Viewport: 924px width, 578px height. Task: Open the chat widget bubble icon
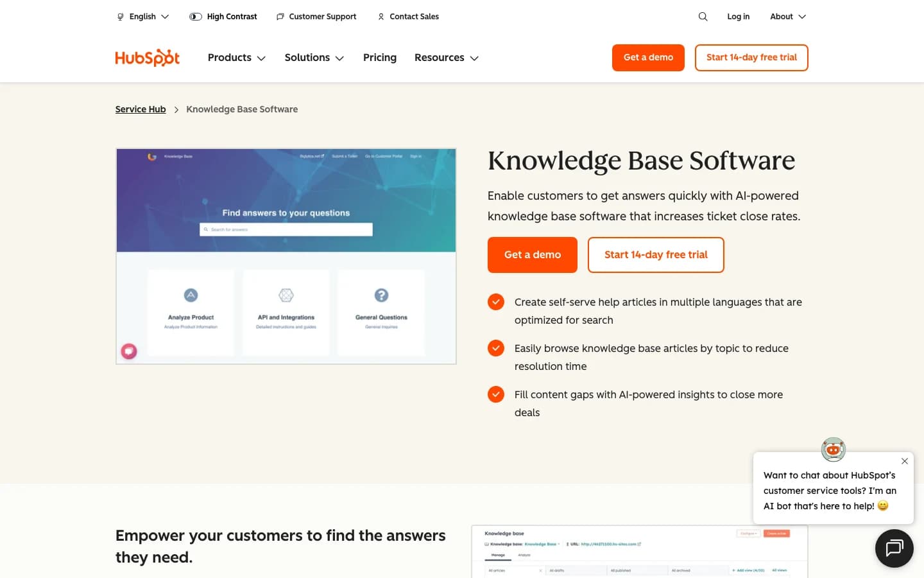coord(894,548)
